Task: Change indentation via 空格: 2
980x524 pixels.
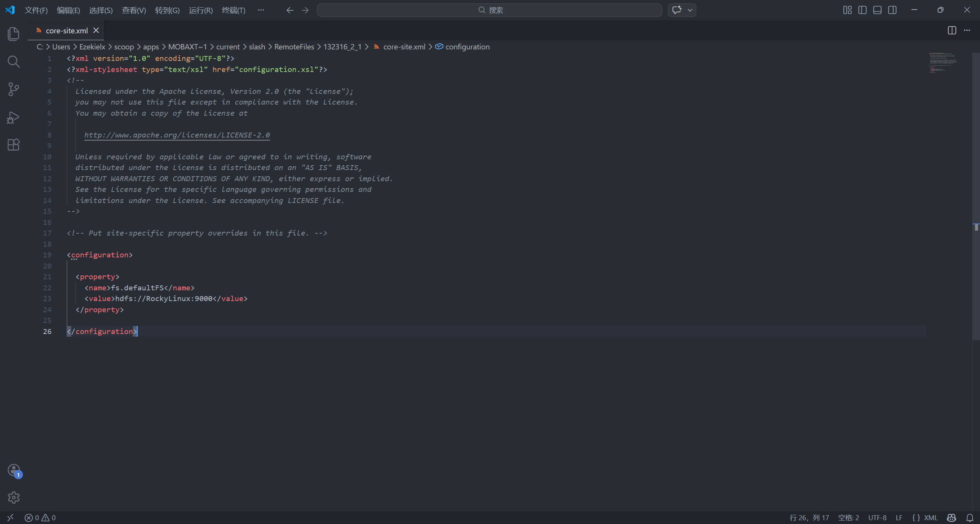Action: (x=848, y=518)
